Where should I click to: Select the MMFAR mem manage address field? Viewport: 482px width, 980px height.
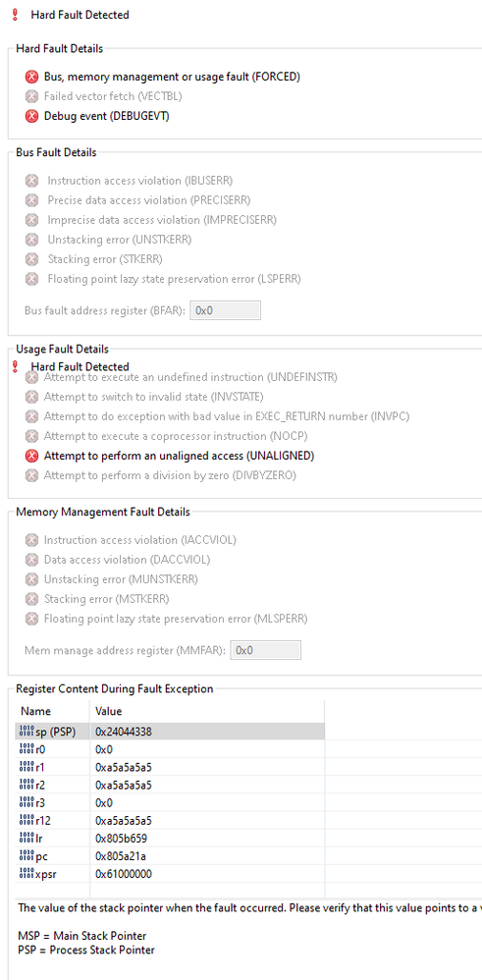[x=266, y=650]
